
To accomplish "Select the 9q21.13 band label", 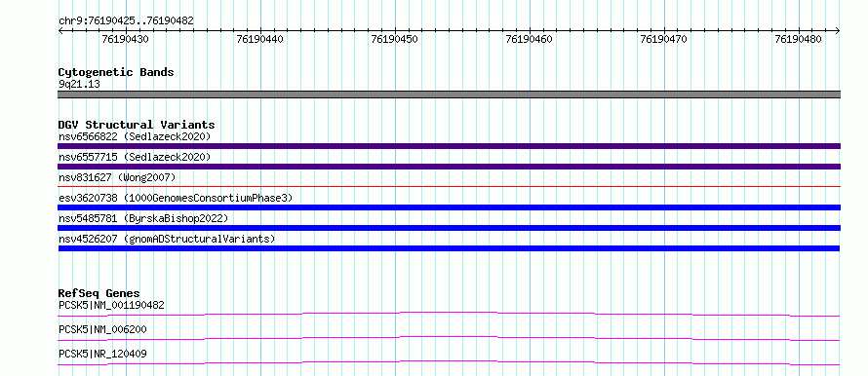I will tap(79, 85).
